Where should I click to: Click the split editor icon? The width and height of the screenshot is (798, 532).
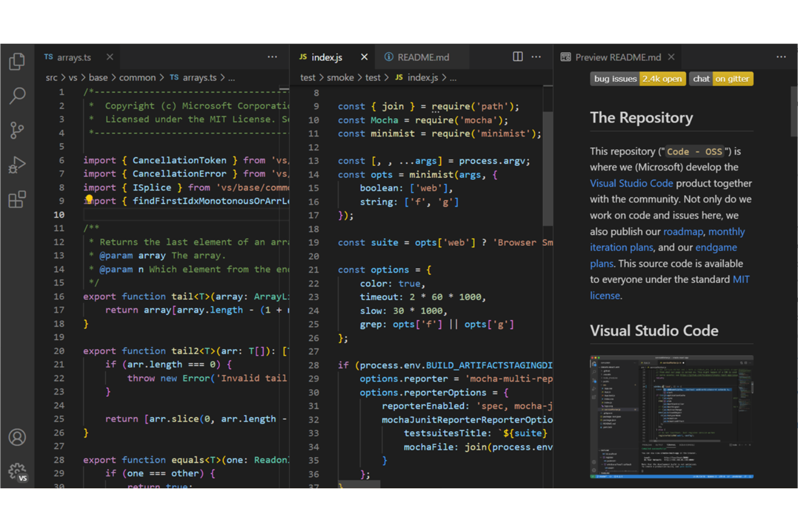point(517,57)
